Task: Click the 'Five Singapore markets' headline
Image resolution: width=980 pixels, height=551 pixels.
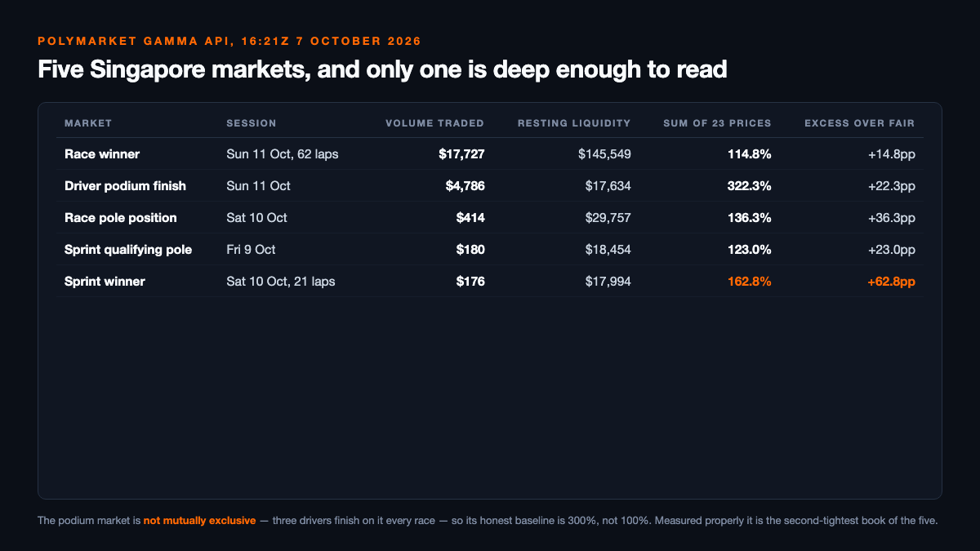Action: point(382,69)
